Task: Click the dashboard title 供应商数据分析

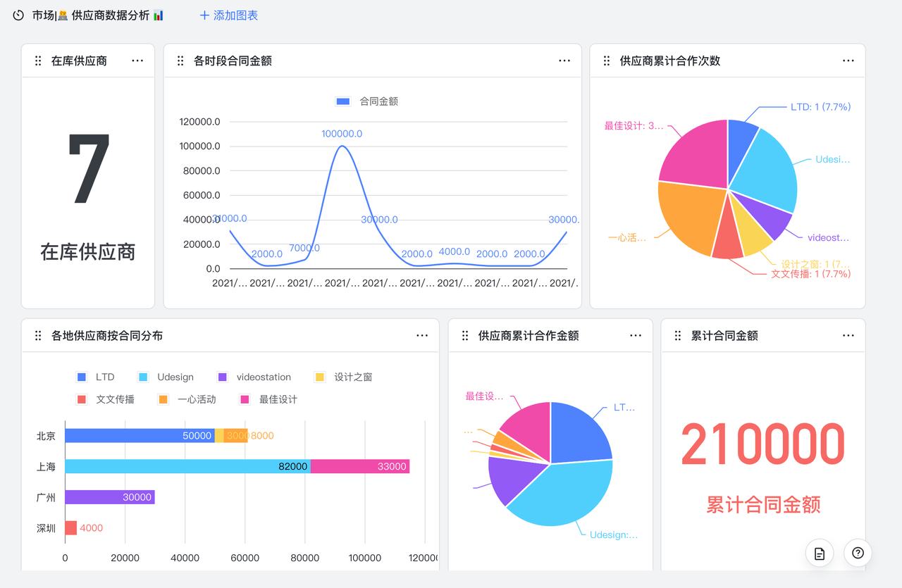Action: 110,15
